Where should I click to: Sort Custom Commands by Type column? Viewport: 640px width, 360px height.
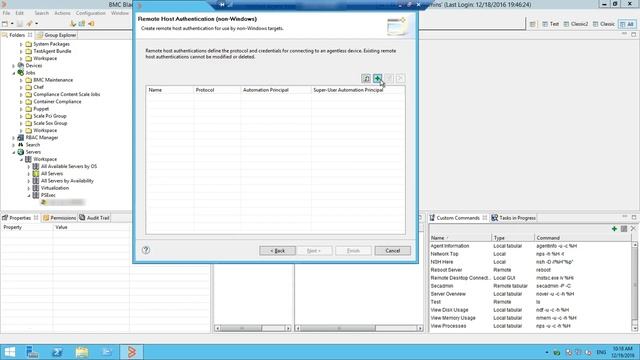pyautogui.click(x=513, y=238)
